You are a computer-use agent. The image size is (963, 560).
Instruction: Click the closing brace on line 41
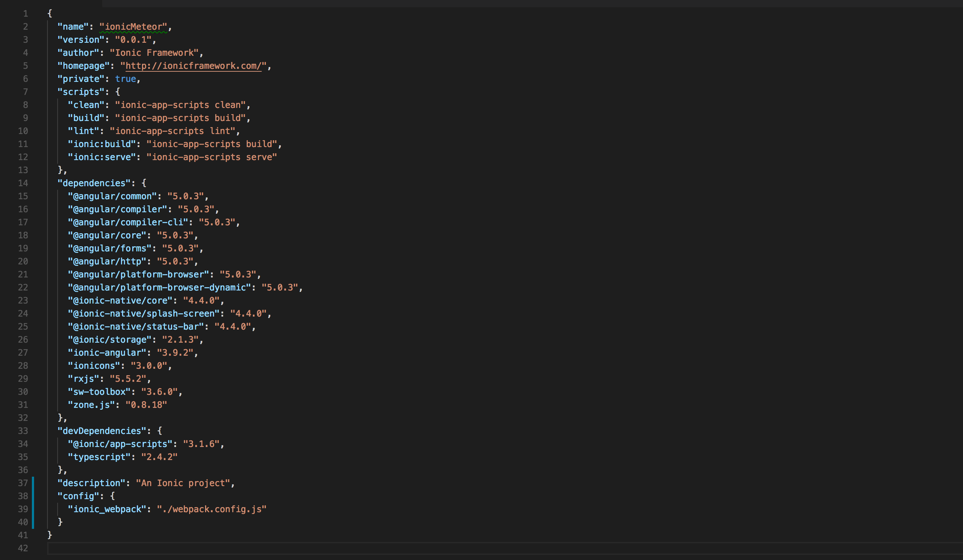(50, 535)
